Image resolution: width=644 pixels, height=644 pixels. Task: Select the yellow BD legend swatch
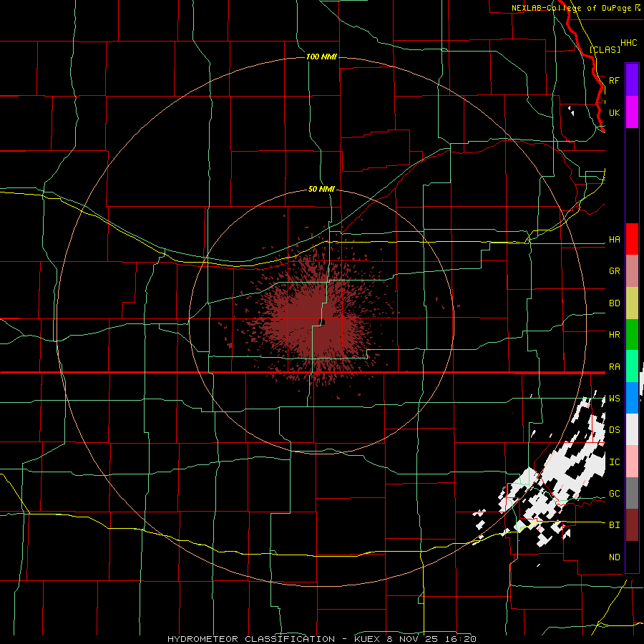[x=632, y=303]
